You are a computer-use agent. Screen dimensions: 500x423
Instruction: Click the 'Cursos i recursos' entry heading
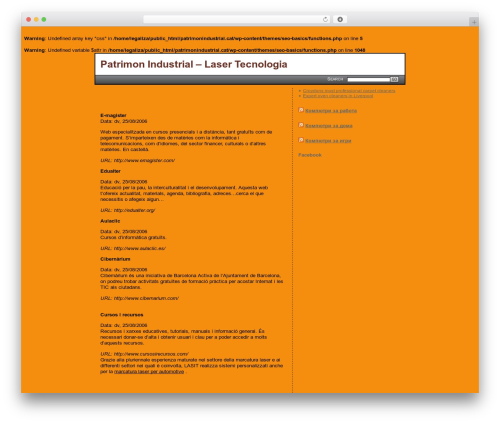click(122, 315)
